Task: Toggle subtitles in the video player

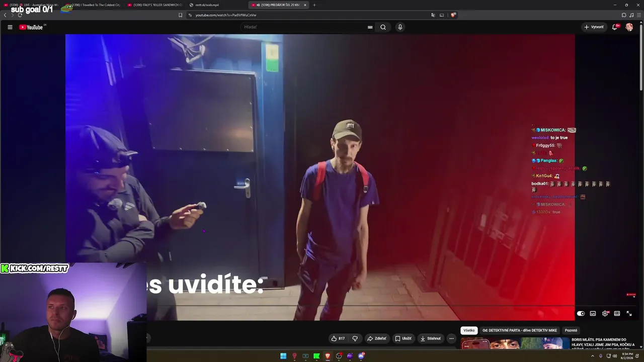Action: (x=593, y=314)
